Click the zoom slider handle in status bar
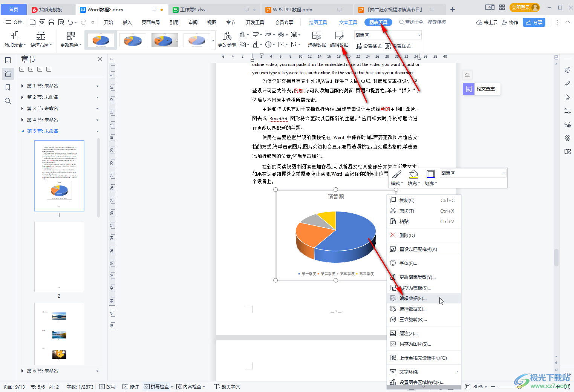 pos(520,387)
